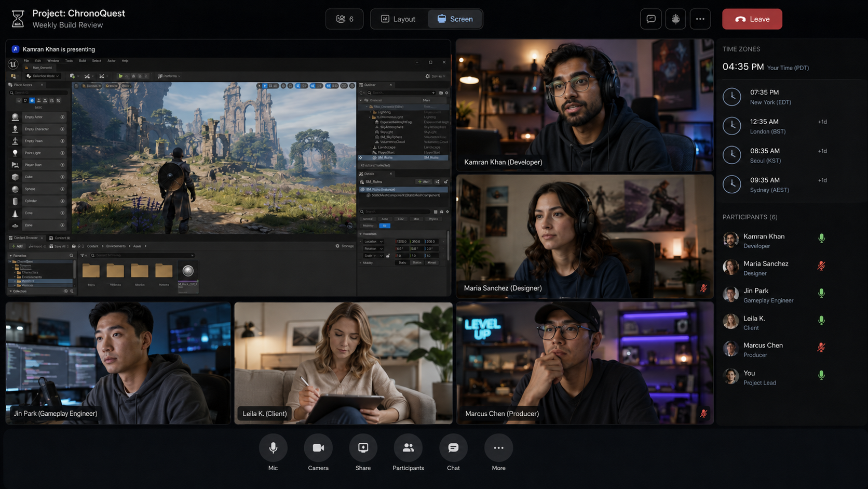
Task: Open the Scale dropdown in Details panel
Action: coord(373,256)
